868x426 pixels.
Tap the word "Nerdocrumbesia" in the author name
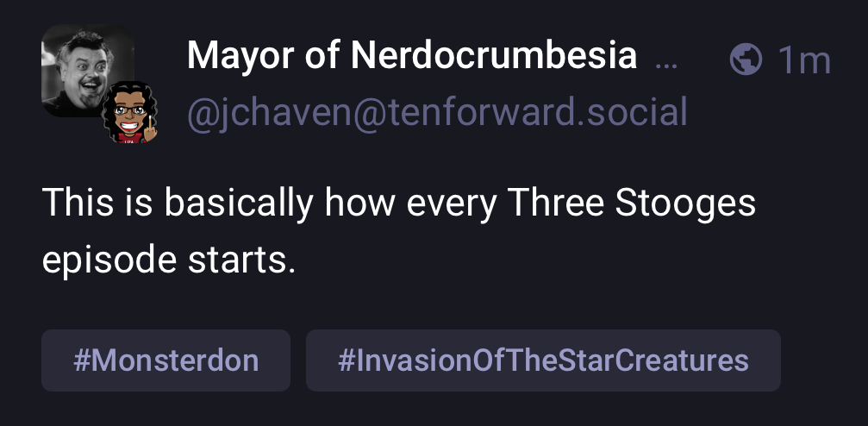click(x=494, y=58)
